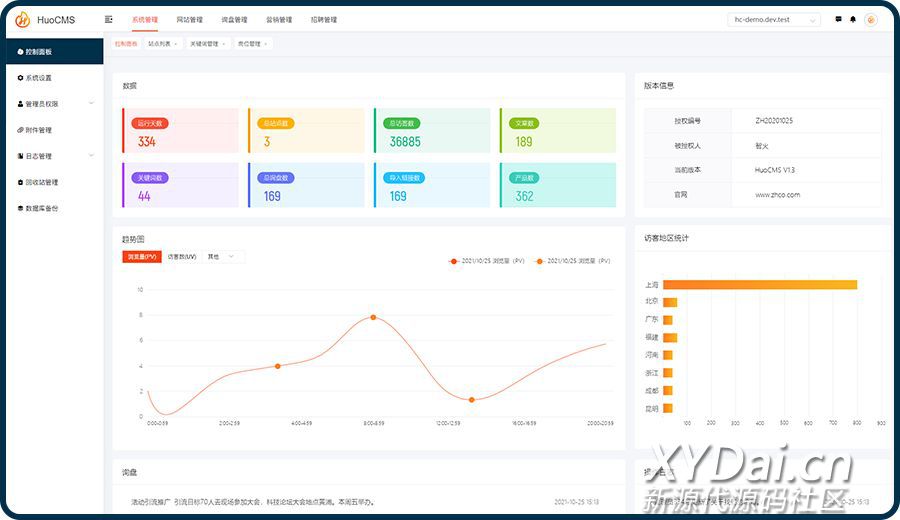900x520 pixels.
Task: Open 附件管理 paperclip item in sidebar
Action: pos(38,130)
